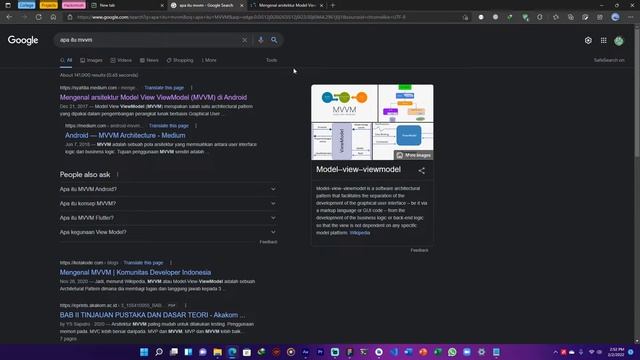Open Zoom from taskbar
The height and width of the screenshot is (360, 640).
[467, 352]
